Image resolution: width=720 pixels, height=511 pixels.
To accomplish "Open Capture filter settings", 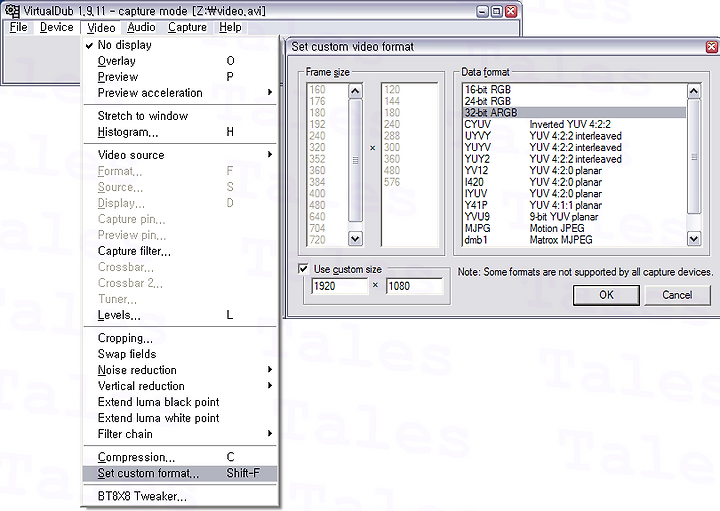I will point(180,251).
